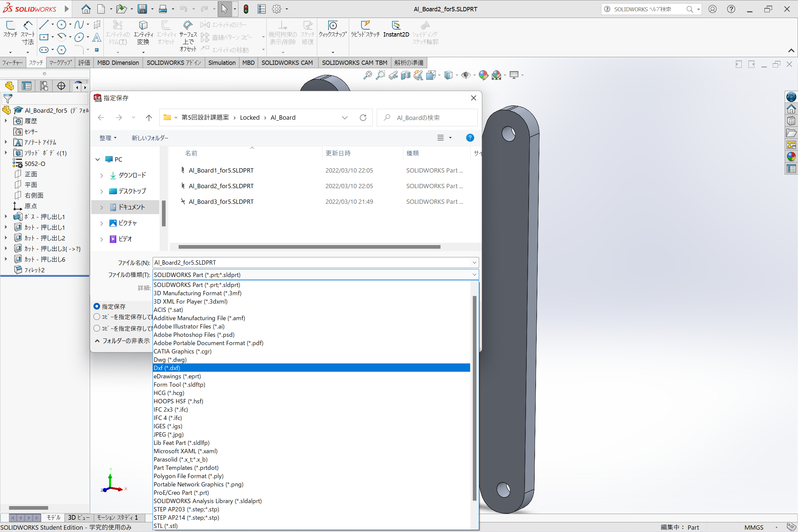Click the Open file icon
This screenshot has height=532, width=798.
(x=121, y=9)
